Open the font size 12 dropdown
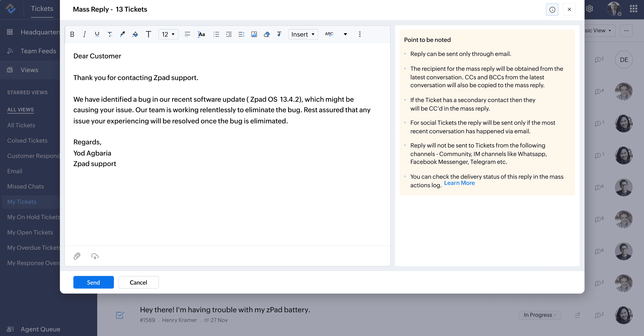Viewport: 644px width, 336px height. 168,34
